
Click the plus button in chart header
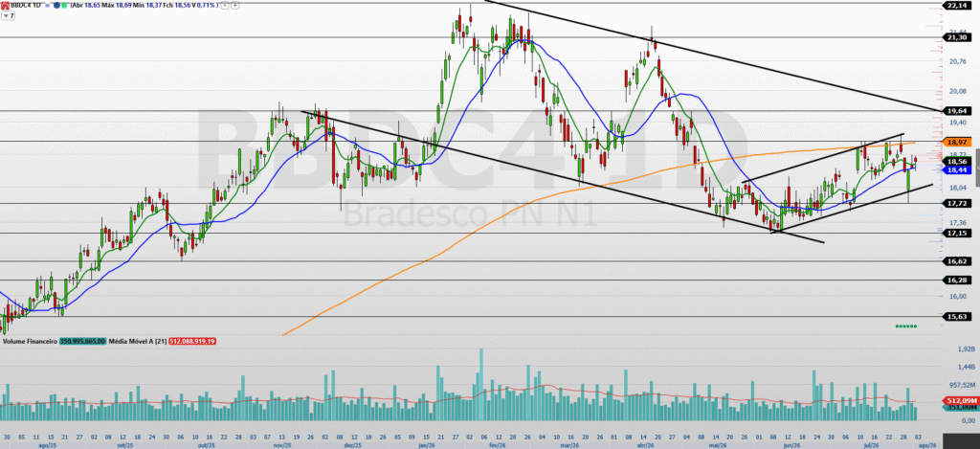click(234, 6)
